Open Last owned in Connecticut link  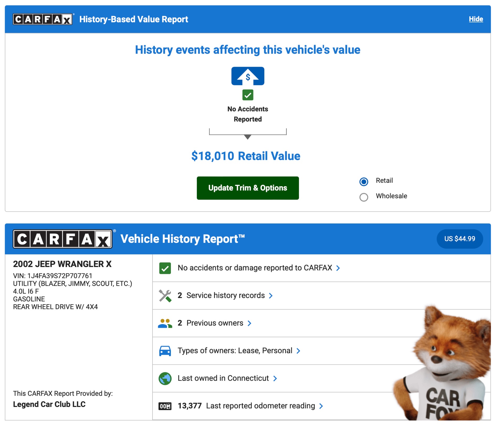point(223,378)
